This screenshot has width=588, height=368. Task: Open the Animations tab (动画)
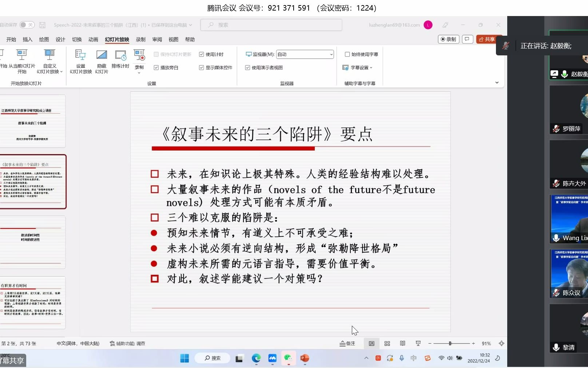click(x=93, y=39)
